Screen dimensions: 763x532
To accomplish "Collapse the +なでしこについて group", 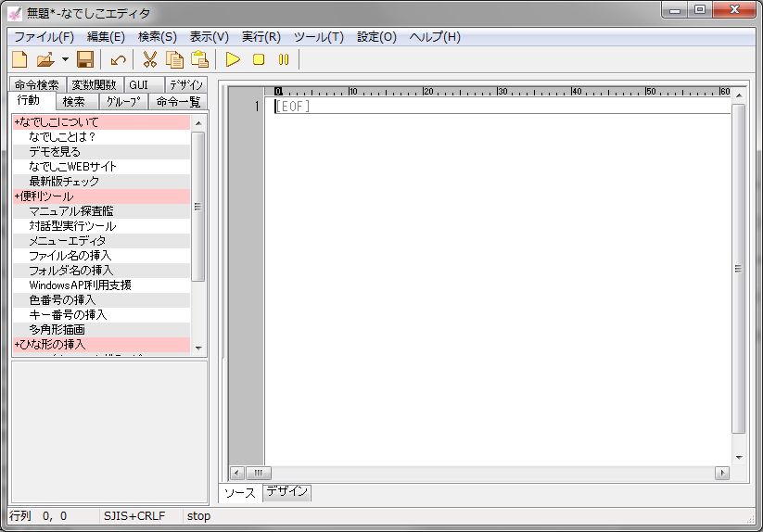I will (x=101, y=122).
